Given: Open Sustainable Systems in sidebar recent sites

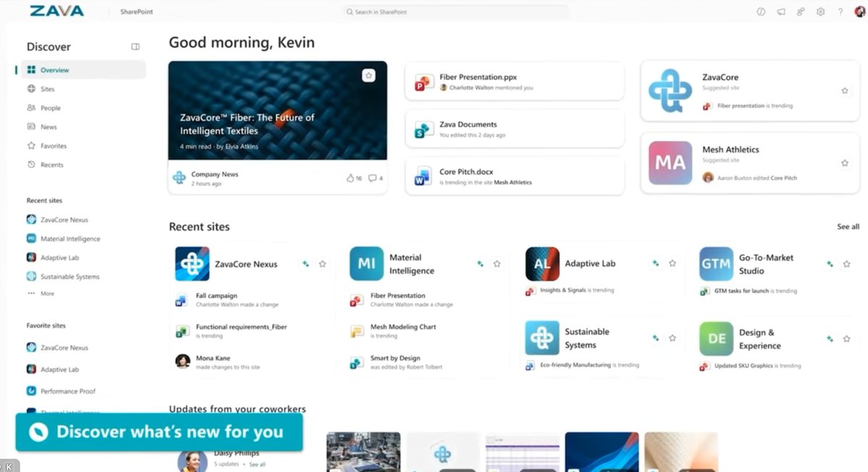Looking at the screenshot, I should 63,277.
